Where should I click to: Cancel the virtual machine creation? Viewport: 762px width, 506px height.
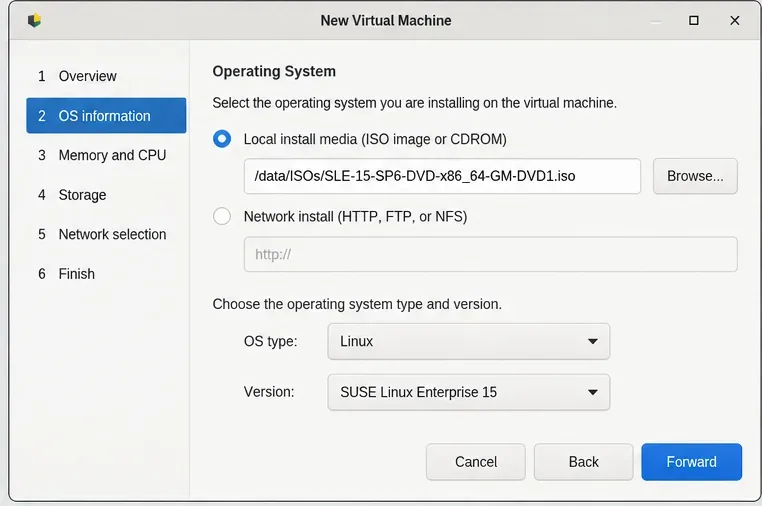click(476, 462)
